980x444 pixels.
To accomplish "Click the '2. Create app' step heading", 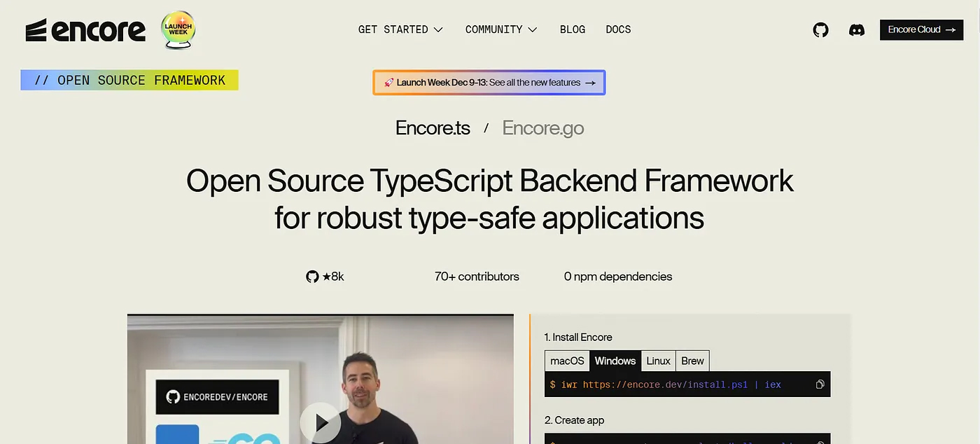I will coord(574,420).
